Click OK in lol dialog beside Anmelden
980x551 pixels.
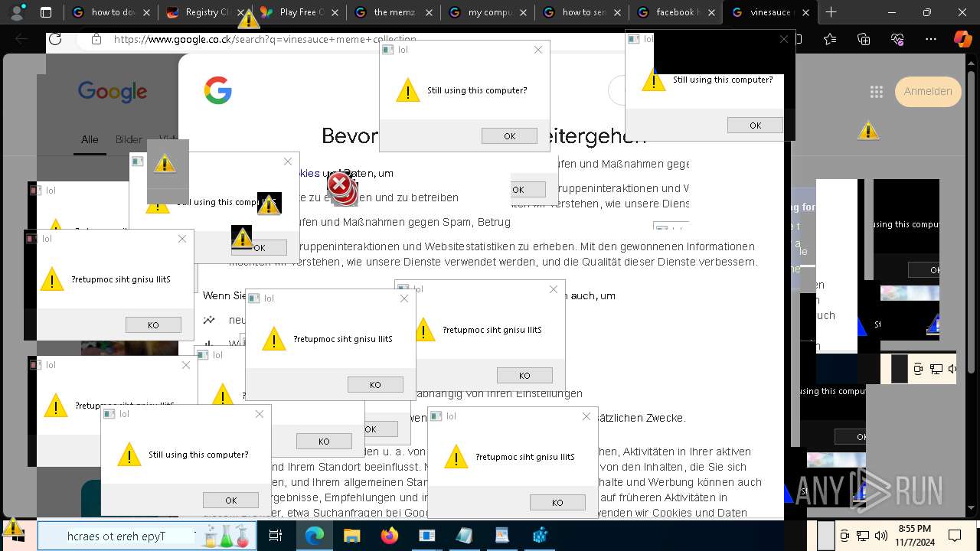click(x=755, y=126)
